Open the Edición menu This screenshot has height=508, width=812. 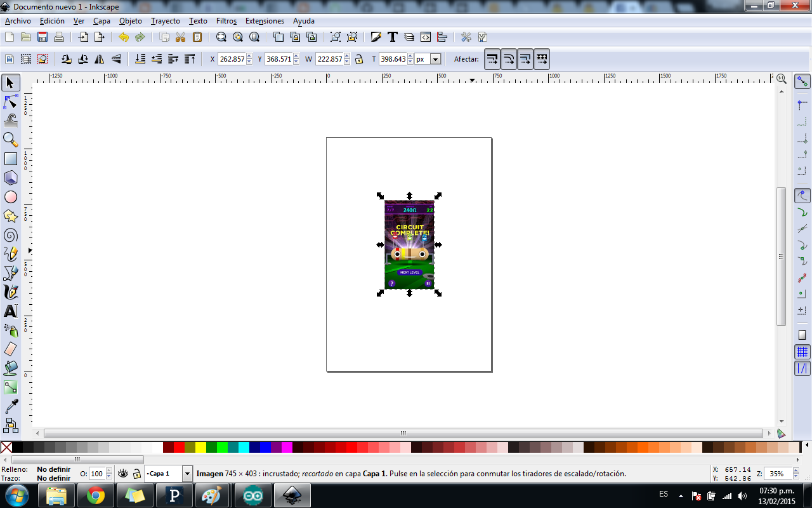pyautogui.click(x=52, y=21)
